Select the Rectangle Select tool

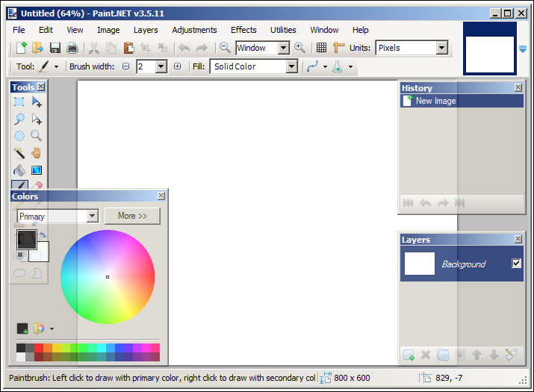(x=19, y=102)
